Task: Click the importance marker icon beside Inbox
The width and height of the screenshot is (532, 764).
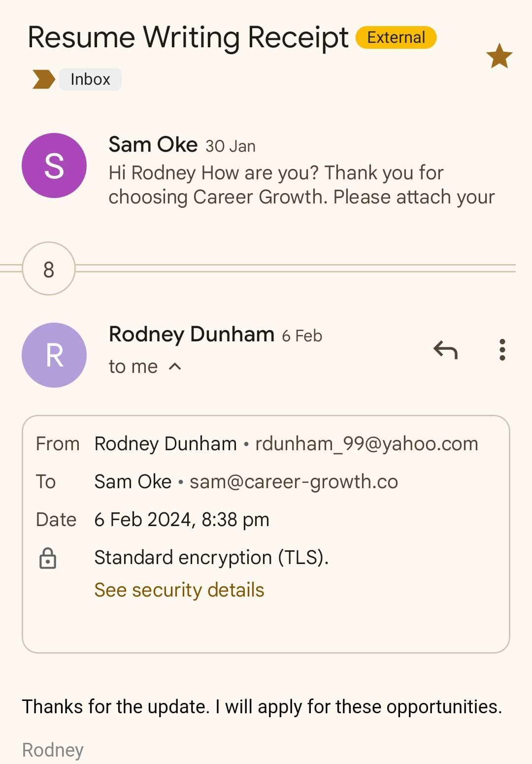Action: [x=43, y=79]
